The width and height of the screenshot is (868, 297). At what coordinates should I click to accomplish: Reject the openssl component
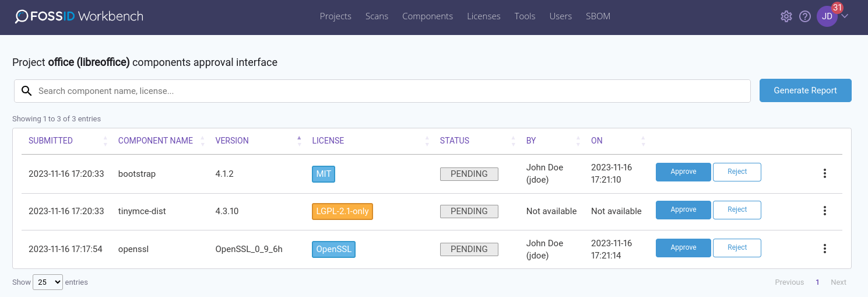737,248
